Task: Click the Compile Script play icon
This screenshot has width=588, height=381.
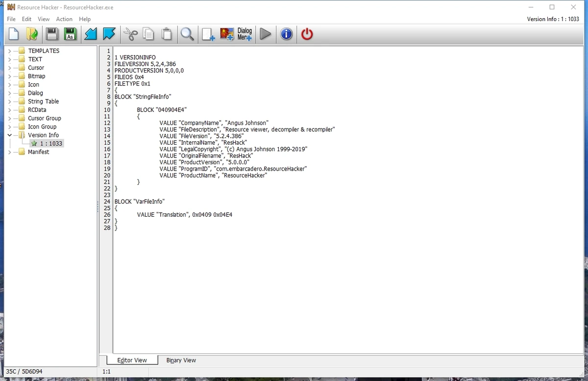Action: click(x=265, y=34)
